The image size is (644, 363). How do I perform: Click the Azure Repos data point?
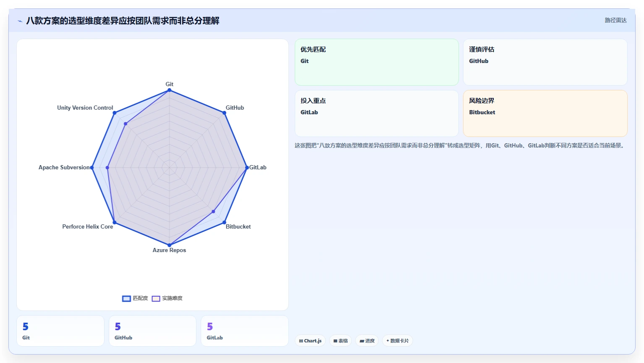click(169, 245)
